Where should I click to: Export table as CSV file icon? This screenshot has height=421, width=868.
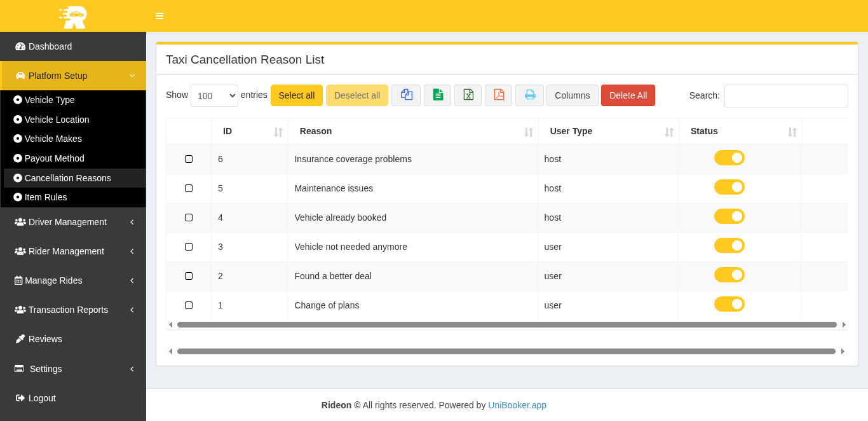tap(437, 95)
